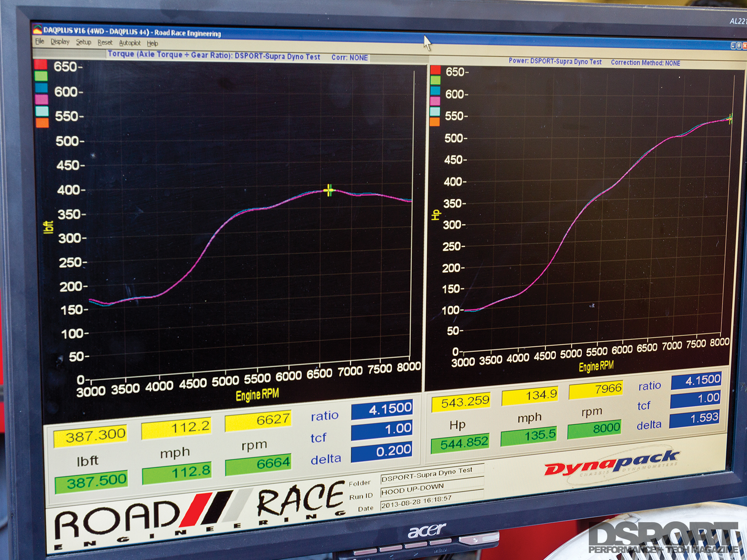
Task: Click power panel ratio field 4.1500
Action: (697, 380)
